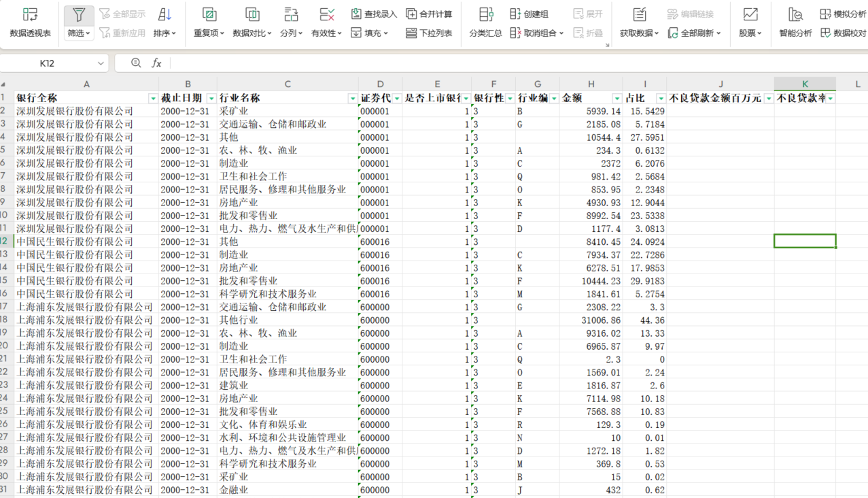Click 中国民生银行股份有限公司 in row 12
Screen dimensions: 868x498
[x=86, y=242]
